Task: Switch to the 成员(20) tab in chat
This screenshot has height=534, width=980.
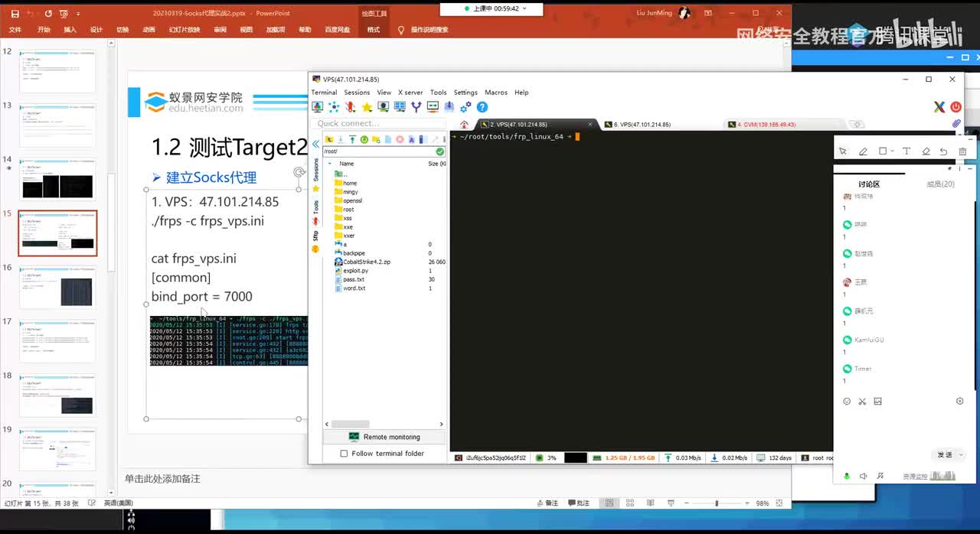Action: click(940, 184)
